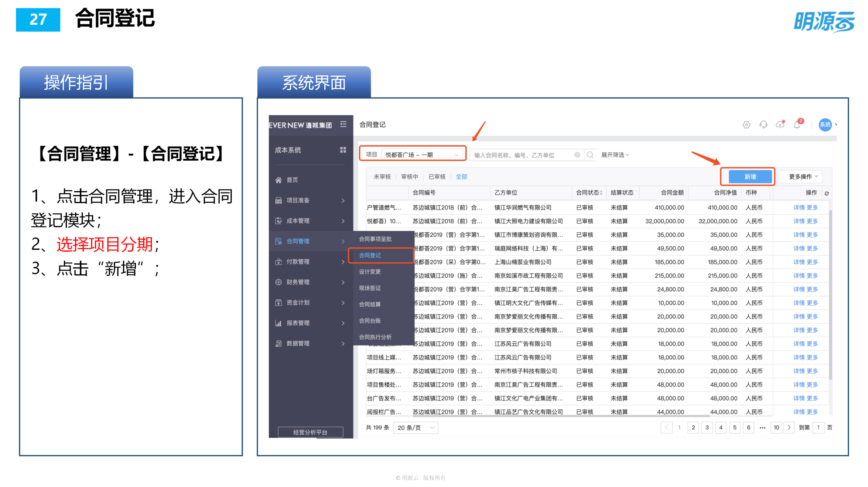
Task: Switch to the 已审核 filter tab
Action: [437, 176]
